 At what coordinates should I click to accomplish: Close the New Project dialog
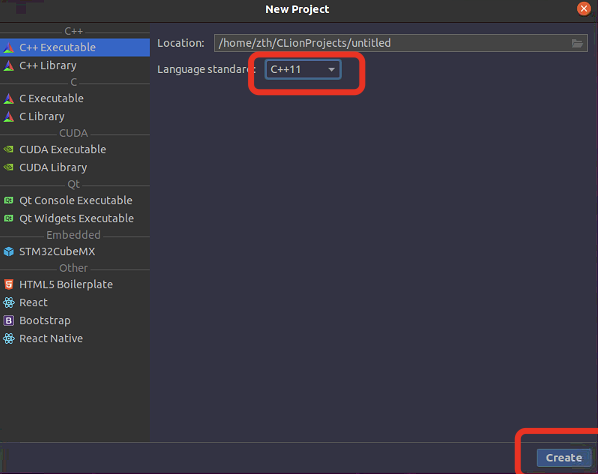(584, 8)
